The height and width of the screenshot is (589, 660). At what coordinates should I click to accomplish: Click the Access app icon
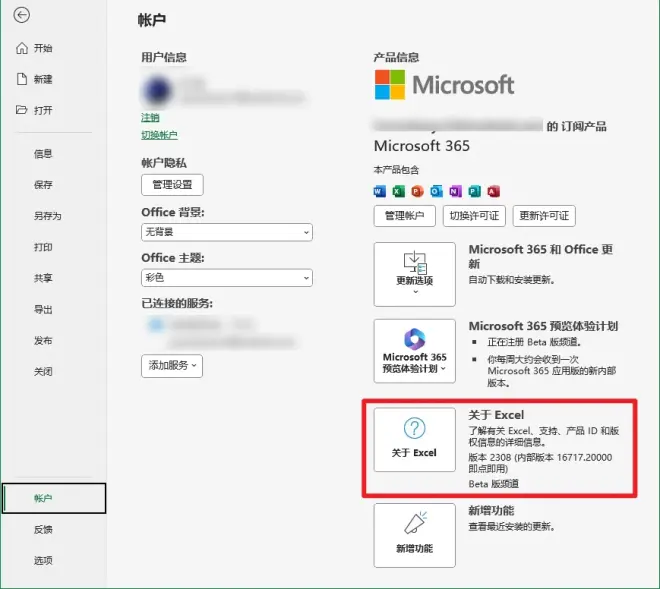(x=493, y=192)
